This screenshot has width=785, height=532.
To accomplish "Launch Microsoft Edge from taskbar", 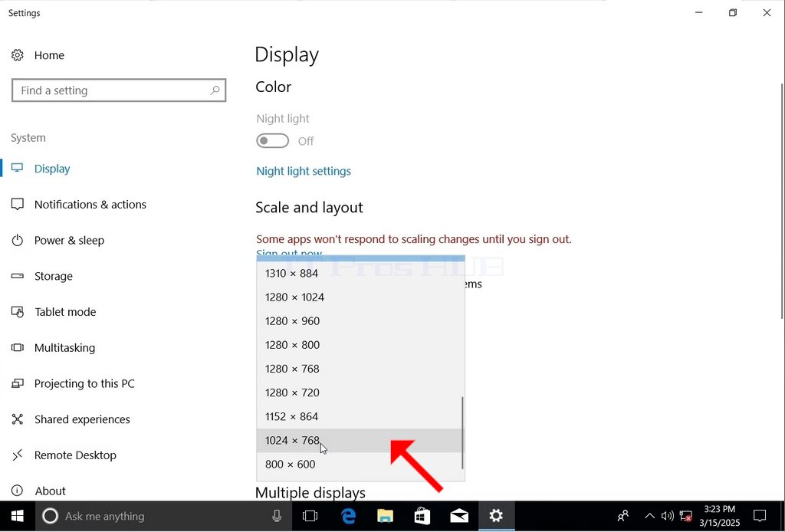I will [348, 516].
